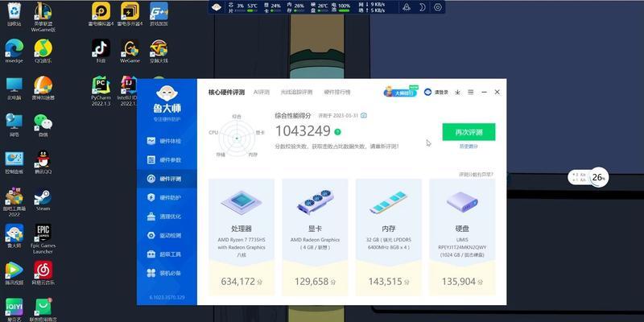Switch to the 光线追踪评测 tab
644x322 pixels.
point(296,93)
